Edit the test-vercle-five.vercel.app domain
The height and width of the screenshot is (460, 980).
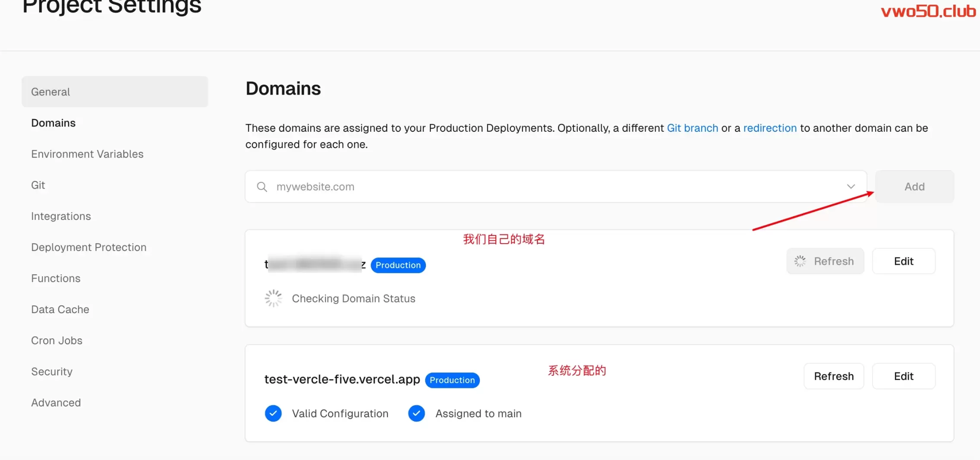(903, 376)
